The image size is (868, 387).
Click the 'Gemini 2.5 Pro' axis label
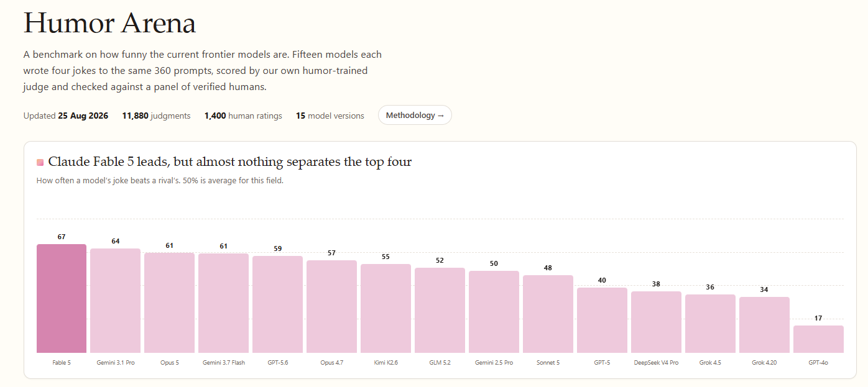(x=494, y=363)
